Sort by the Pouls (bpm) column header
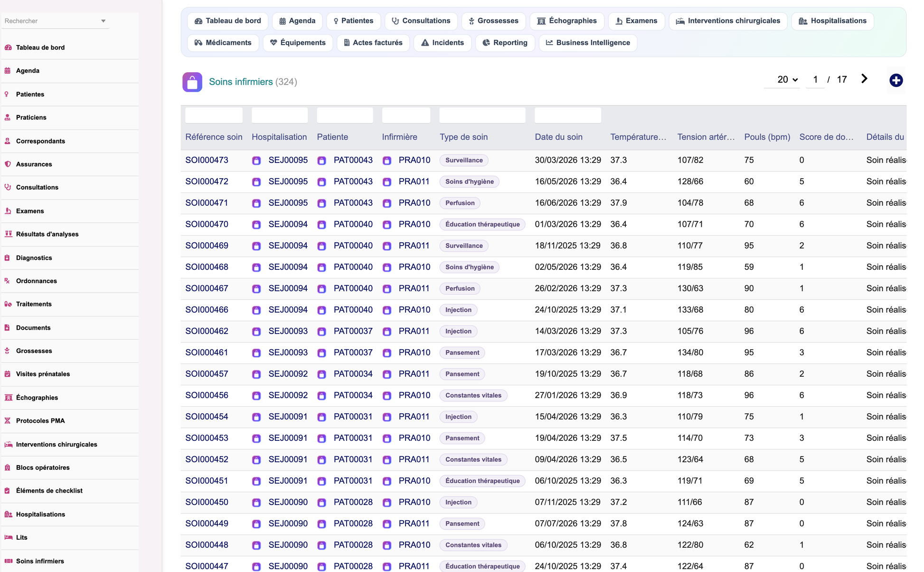 [x=767, y=137]
